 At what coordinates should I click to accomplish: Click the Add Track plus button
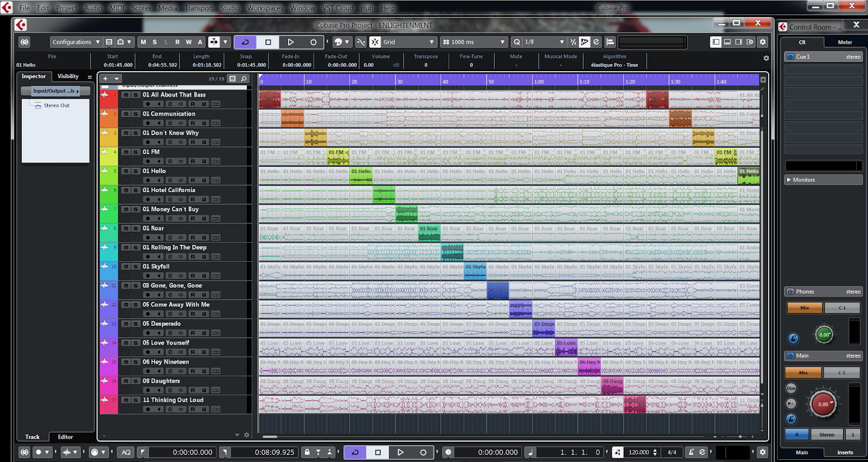click(x=105, y=79)
